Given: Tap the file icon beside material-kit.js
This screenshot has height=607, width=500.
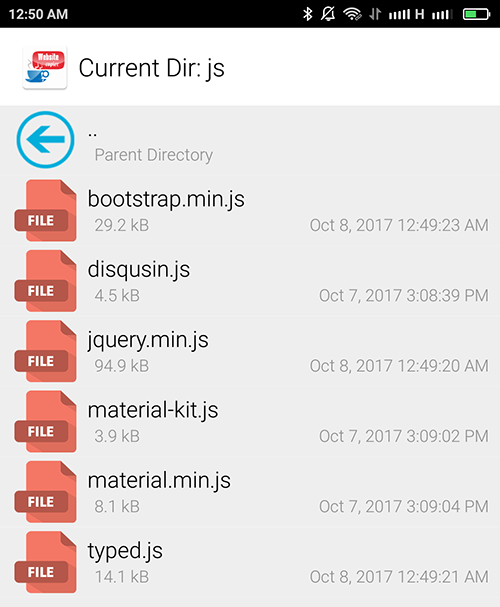Looking at the screenshot, I should (x=45, y=421).
